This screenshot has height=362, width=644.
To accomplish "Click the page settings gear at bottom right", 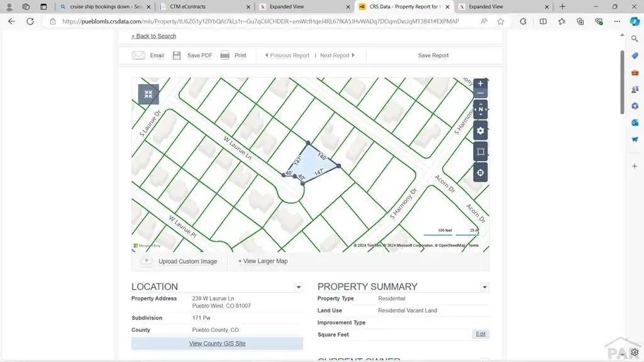I will tap(635, 352).
